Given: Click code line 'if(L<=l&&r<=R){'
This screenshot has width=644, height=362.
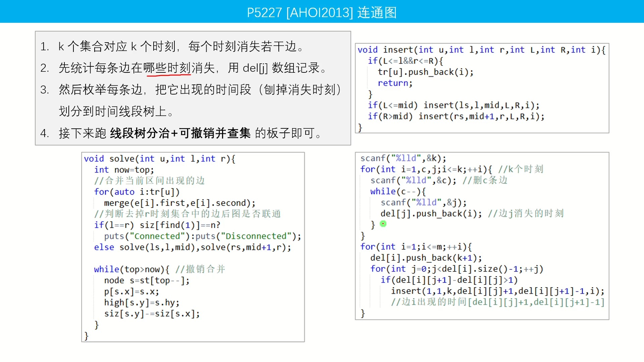Looking at the screenshot, I should click(x=406, y=61).
